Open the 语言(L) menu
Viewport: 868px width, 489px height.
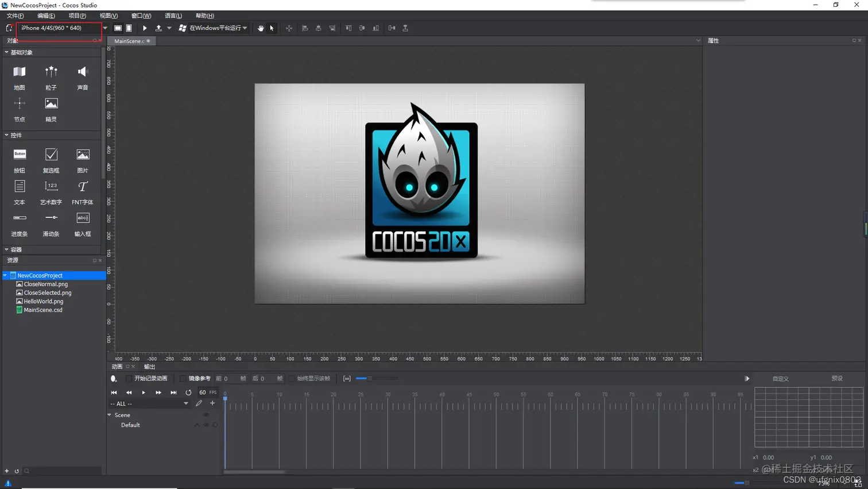(x=173, y=16)
